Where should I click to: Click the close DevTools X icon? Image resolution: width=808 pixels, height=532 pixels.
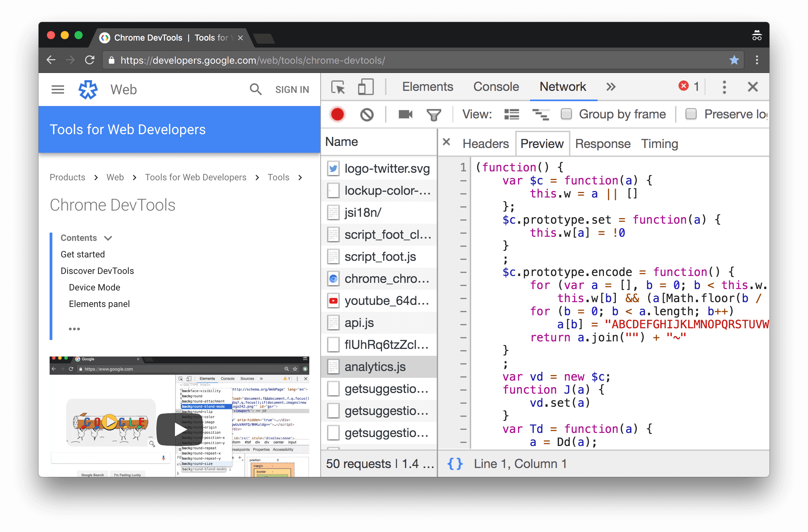click(x=753, y=87)
